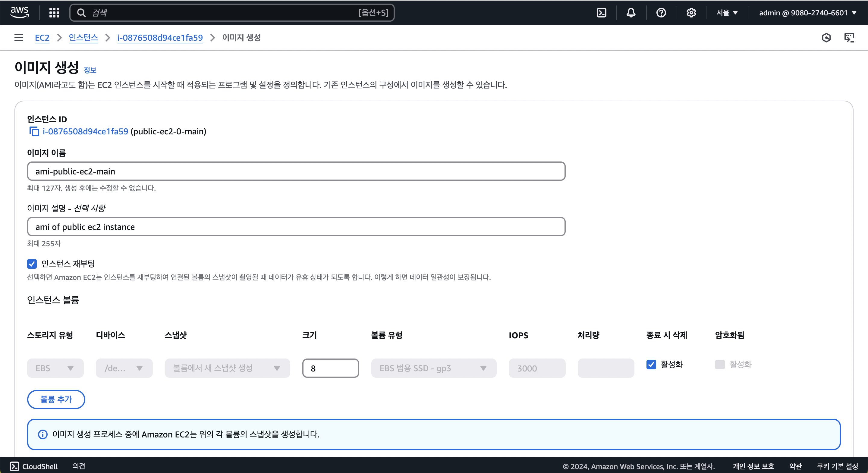Click the volume 크기 size field
868x473 pixels.
[330, 368]
